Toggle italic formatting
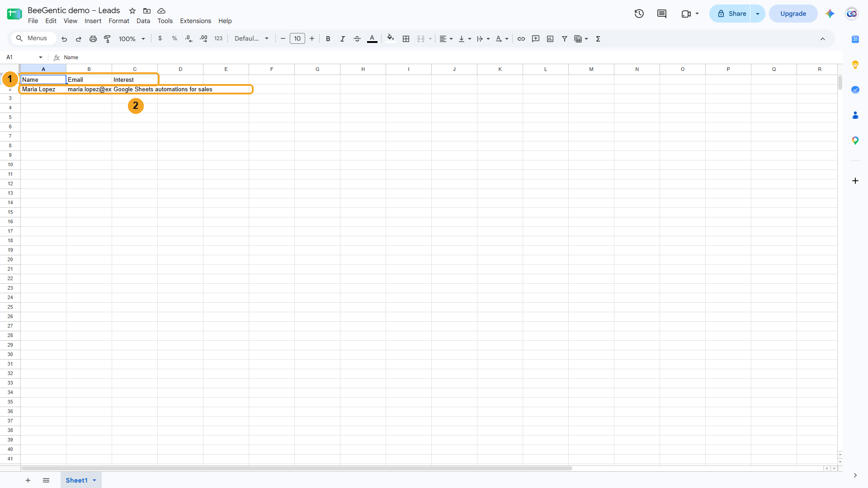 [343, 39]
